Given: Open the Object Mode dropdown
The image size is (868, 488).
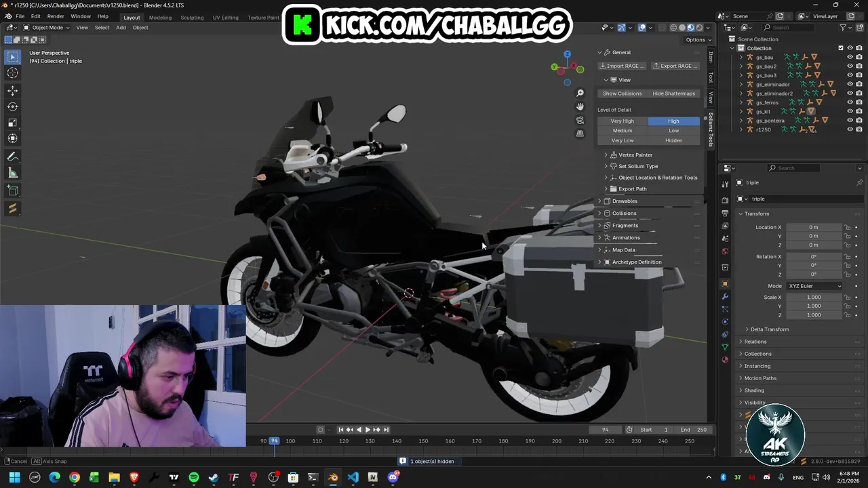Looking at the screenshot, I should coord(47,28).
